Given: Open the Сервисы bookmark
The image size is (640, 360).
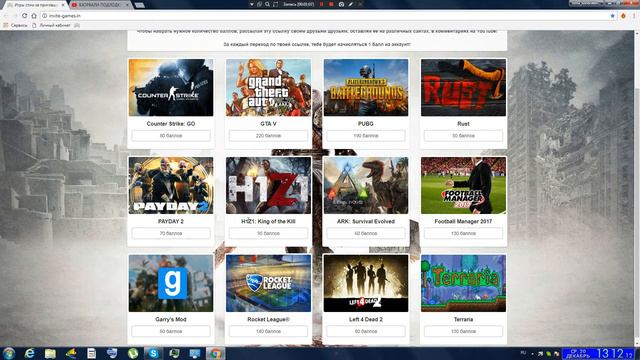Looking at the screenshot, I should pos(16,25).
